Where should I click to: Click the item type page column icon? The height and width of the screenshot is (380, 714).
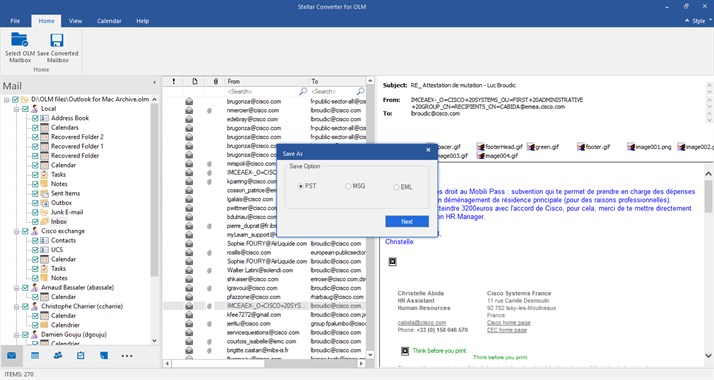(x=194, y=81)
